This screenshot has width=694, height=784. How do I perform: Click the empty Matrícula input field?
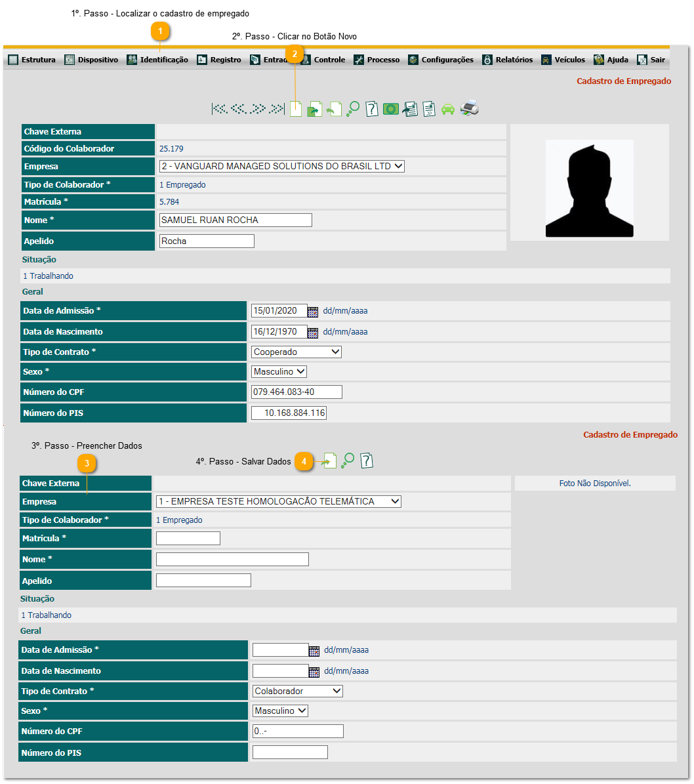[188, 539]
